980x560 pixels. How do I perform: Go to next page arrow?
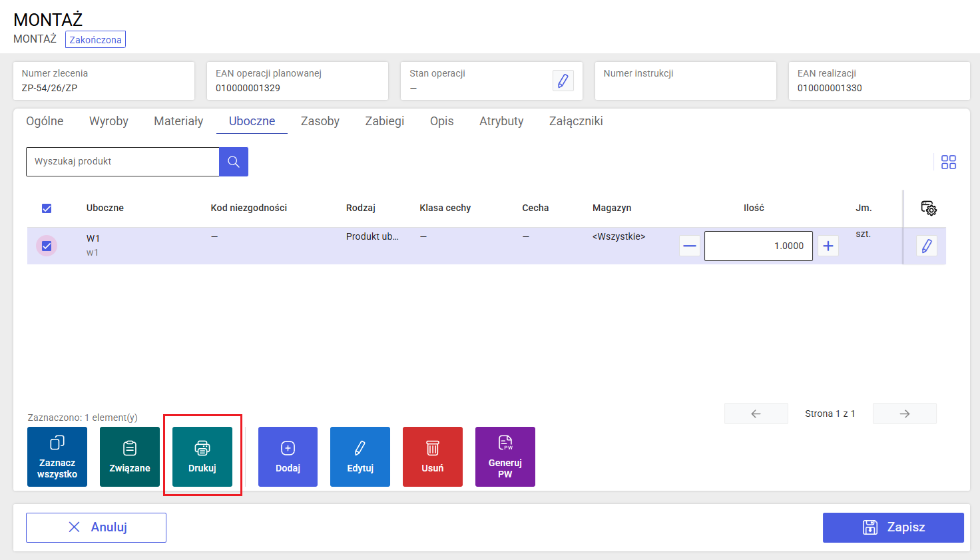pos(905,414)
